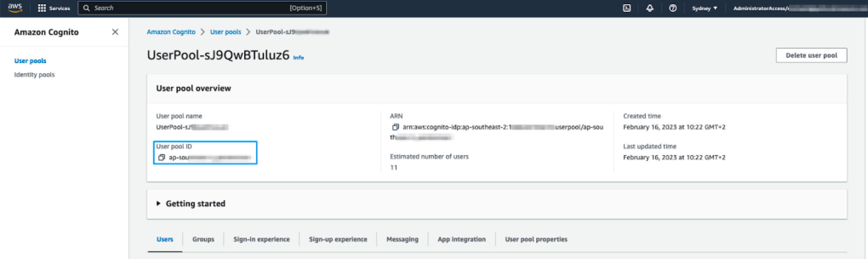868x259 pixels.
Task: Click the AWS logo home icon
Action: (x=15, y=8)
